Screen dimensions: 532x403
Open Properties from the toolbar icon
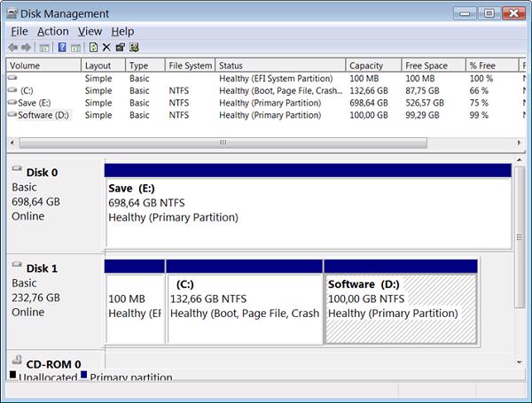(x=120, y=47)
